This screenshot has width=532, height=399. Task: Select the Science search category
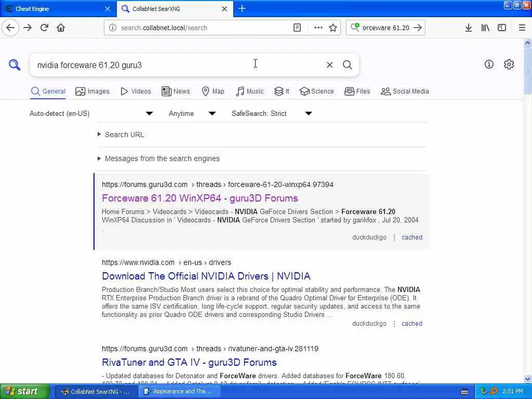tap(316, 91)
